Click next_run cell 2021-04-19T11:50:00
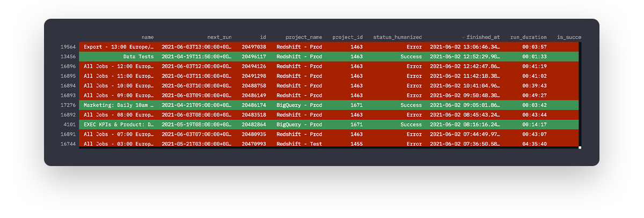644x218 pixels. pyautogui.click(x=196, y=57)
